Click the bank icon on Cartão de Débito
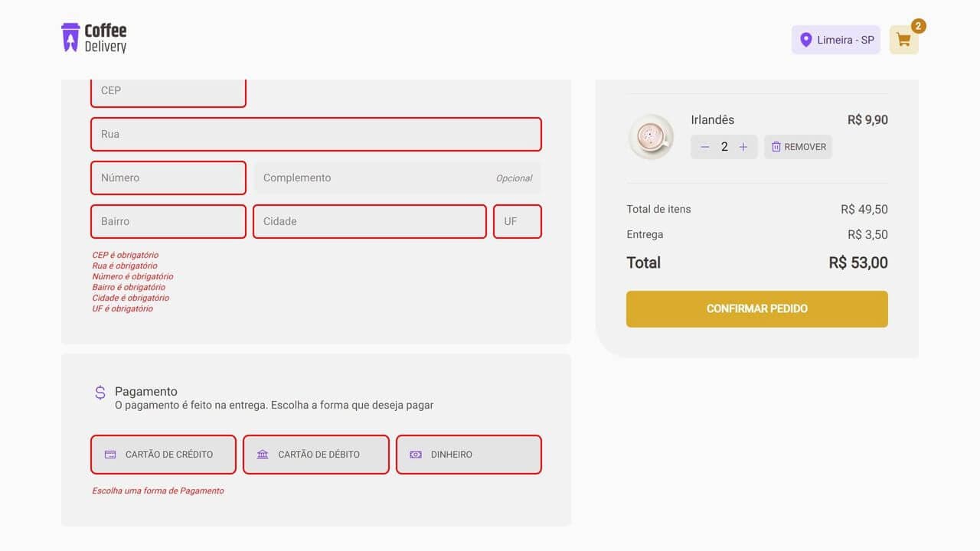 point(261,454)
